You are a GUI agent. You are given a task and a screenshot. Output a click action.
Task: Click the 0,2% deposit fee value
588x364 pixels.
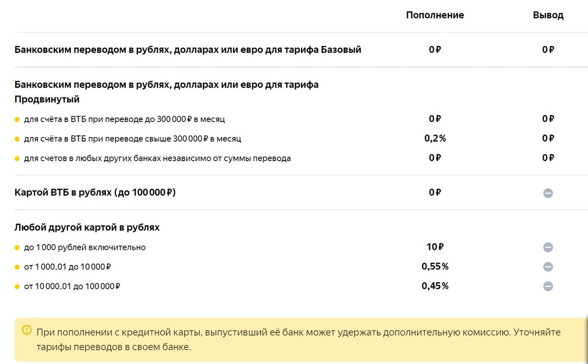click(435, 139)
